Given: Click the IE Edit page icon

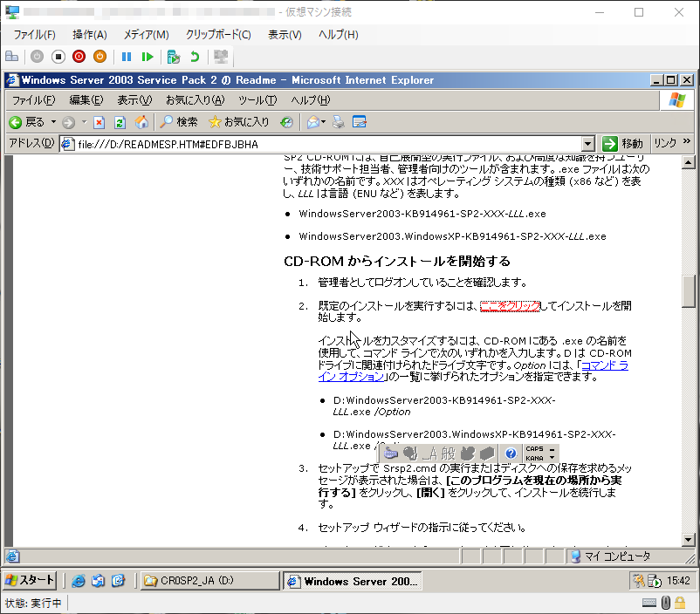Looking at the screenshot, I should point(360,122).
